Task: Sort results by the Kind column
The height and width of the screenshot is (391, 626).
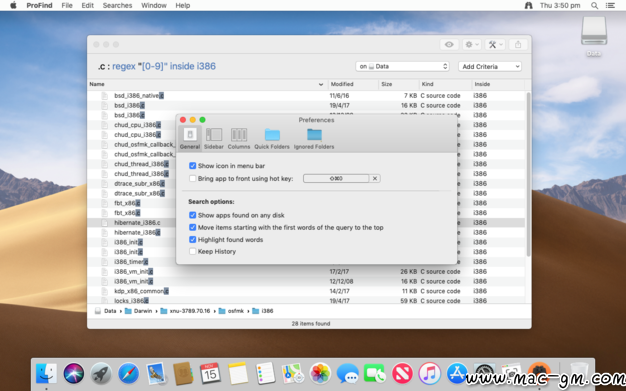Action: click(x=445, y=84)
